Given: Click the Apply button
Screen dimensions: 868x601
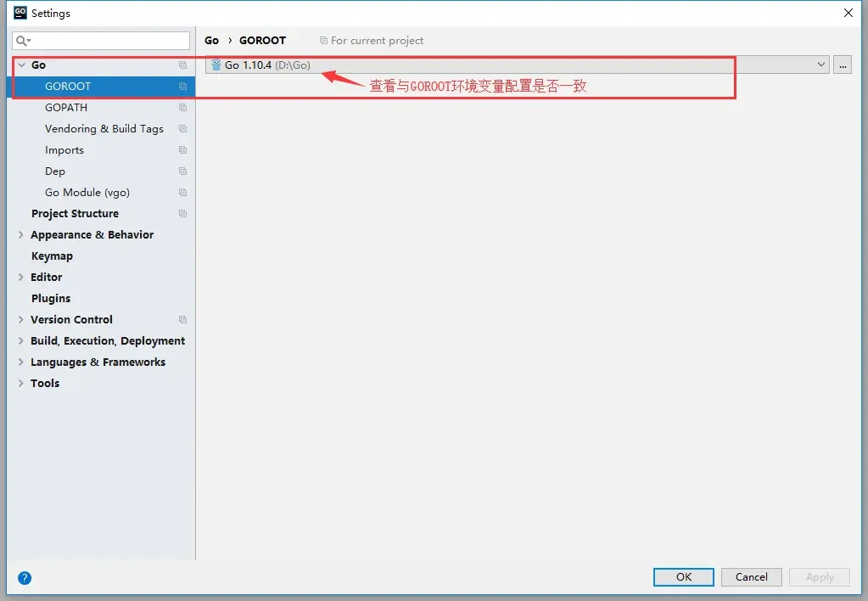Looking at the screenshot, I should coord(820,576).
